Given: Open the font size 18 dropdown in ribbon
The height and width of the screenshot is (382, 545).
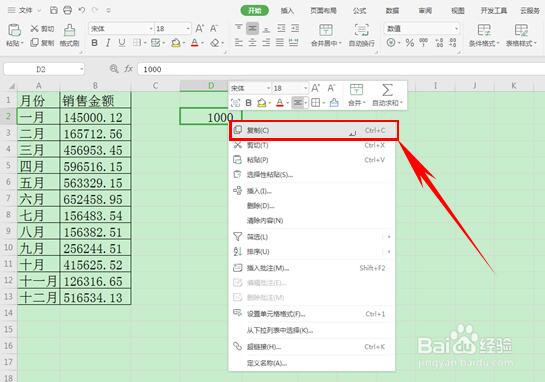Looking at the screenshot, I should pos(188,29).
